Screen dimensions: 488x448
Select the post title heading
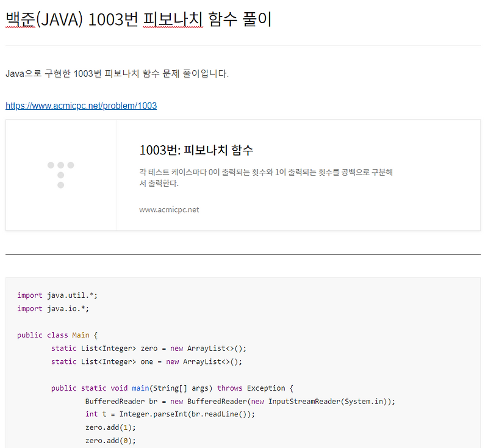(x=138, y=20)
